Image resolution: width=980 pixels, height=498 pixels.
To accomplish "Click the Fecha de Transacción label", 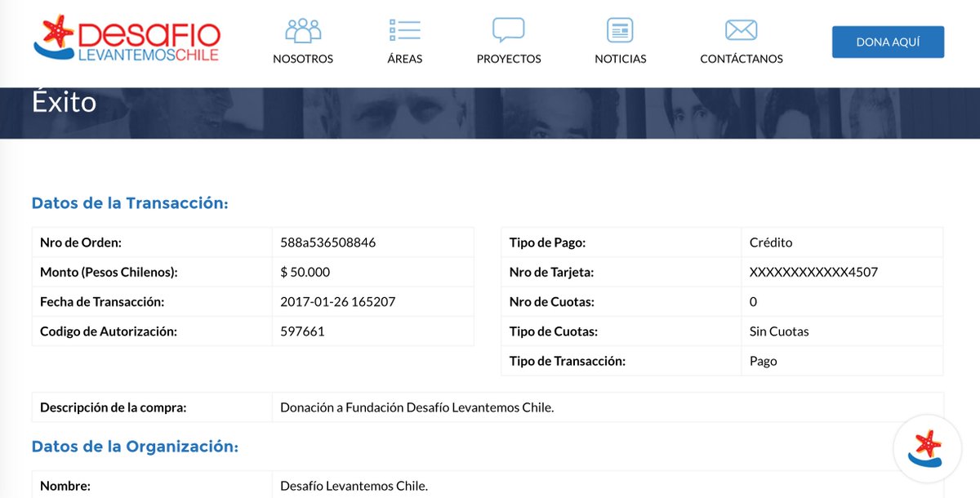I will pyautogui.click(x=102, y=301).
